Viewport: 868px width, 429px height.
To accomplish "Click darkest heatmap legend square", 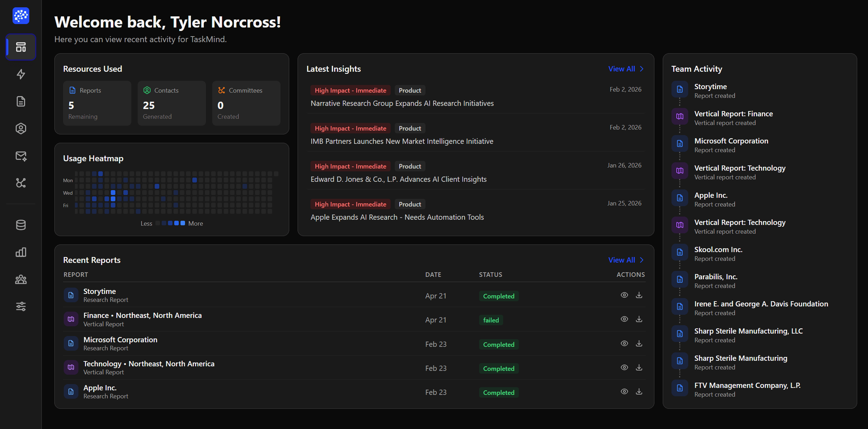I will pos(158,223).
